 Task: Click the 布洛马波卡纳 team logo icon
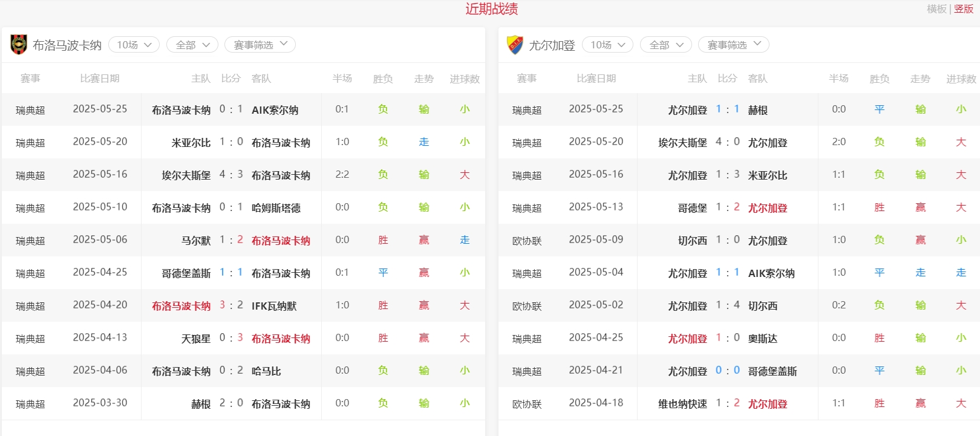tap(19, 45)
